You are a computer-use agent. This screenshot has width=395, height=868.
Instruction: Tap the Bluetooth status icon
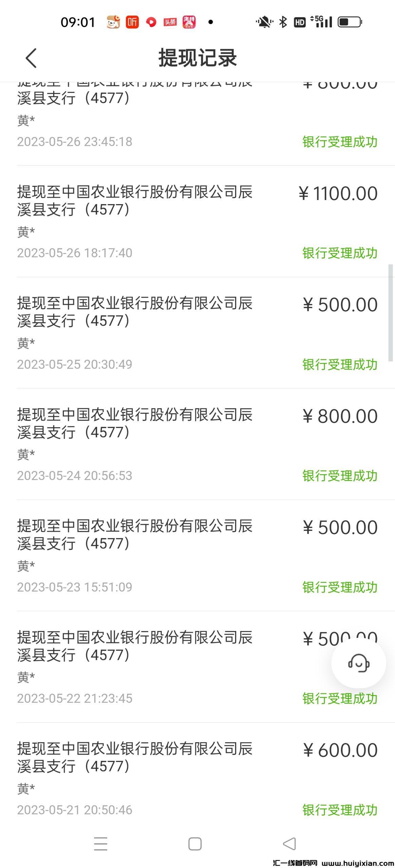(283, 22)
